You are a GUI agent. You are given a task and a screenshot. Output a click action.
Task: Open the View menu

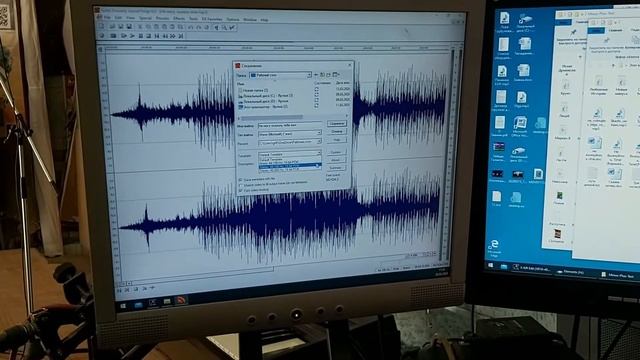coord(131,19)
